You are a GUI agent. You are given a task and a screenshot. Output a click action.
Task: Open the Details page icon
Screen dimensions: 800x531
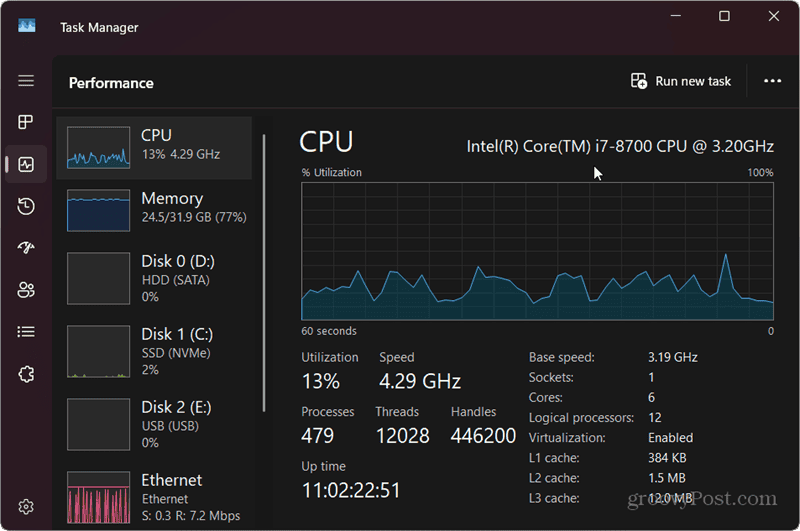point(26,332)
